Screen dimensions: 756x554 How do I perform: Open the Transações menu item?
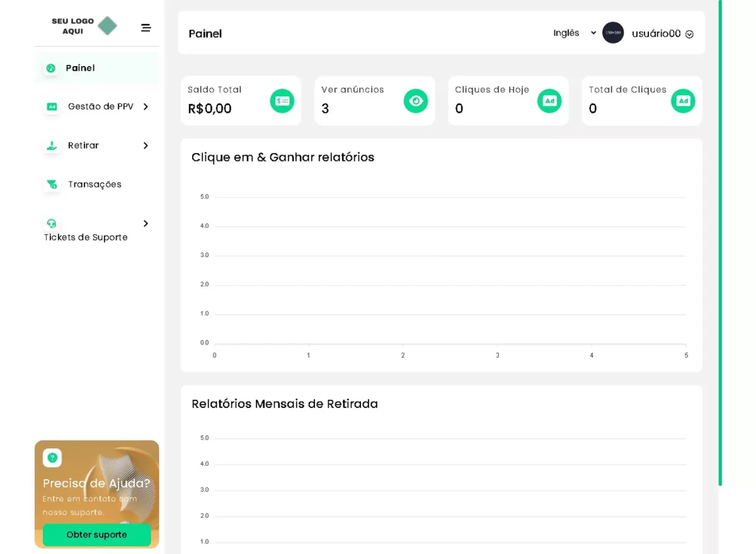tap(94, 184)
